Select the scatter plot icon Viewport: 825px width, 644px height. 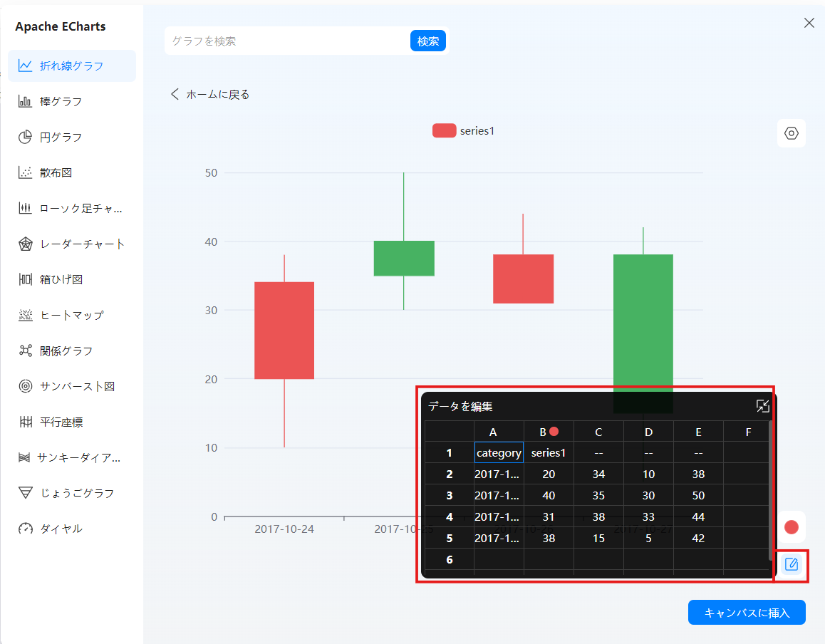point(26,173)
